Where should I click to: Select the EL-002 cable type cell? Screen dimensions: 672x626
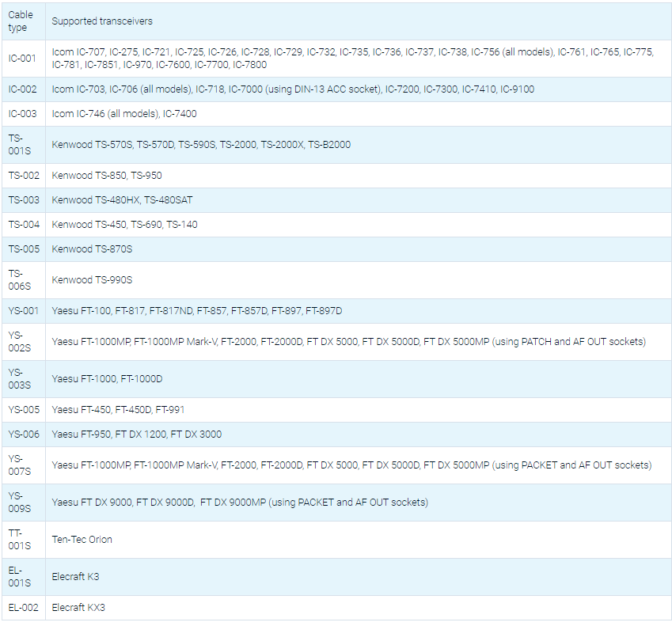24,608
